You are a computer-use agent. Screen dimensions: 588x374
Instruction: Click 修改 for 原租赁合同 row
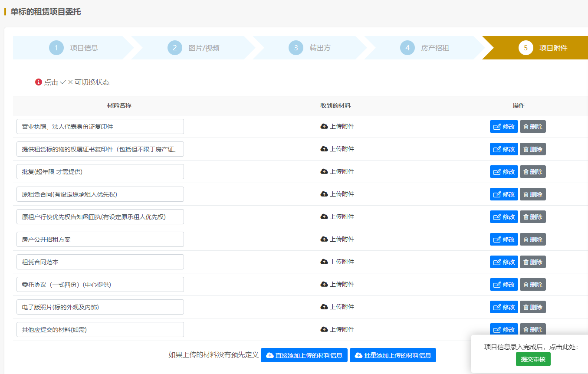(x=504, y=194)
